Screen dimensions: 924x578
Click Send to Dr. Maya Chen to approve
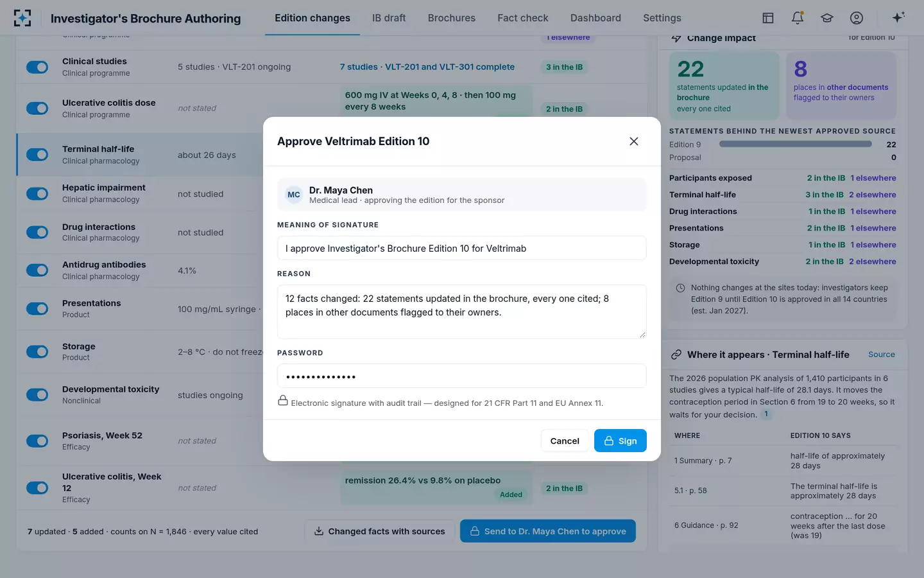[x=548, y=531]
